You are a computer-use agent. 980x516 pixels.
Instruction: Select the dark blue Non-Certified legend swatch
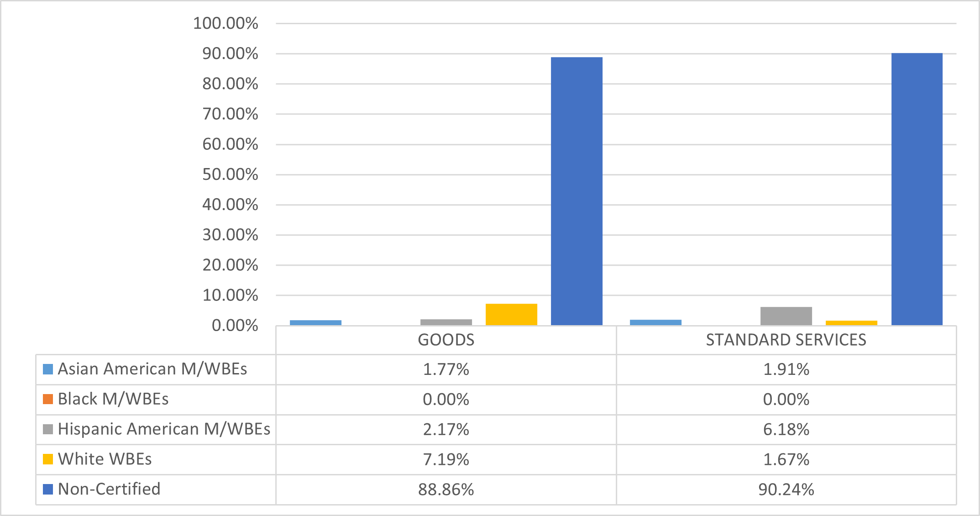tap(48, 489)
